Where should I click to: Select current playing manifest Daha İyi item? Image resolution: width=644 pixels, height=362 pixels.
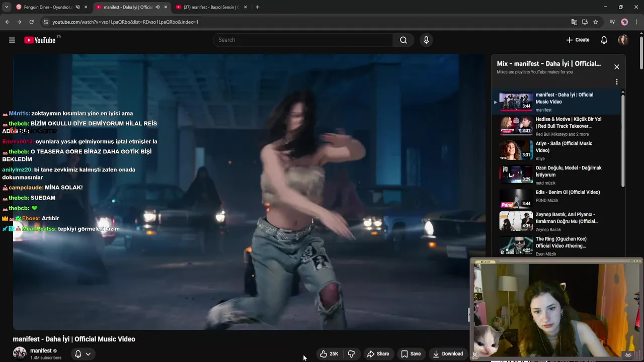pyautogui.click(x=556, y=102)
